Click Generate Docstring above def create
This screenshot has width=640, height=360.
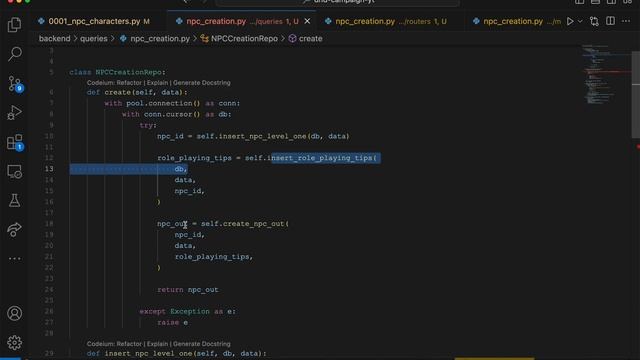pyautogui.click(x=202, y=83)
